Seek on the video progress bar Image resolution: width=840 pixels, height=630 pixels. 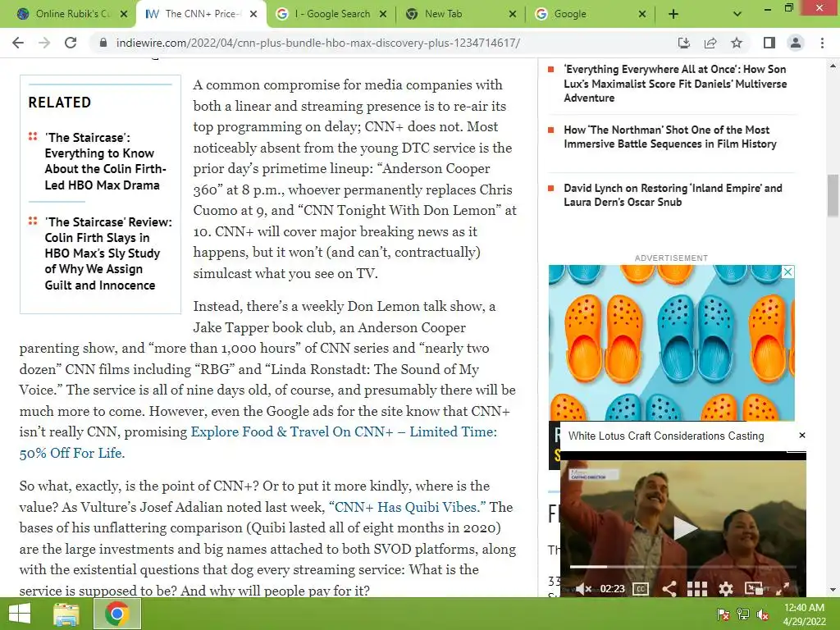683,566
